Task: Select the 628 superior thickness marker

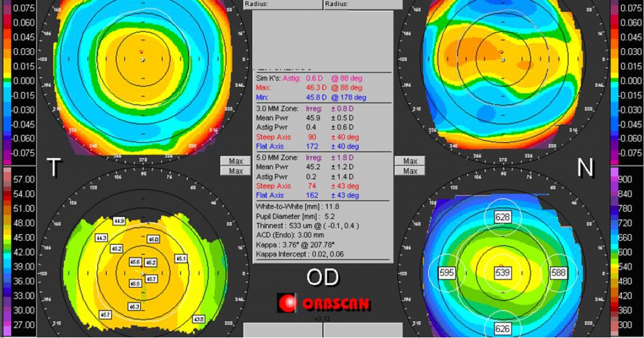Action: point(503,217)
